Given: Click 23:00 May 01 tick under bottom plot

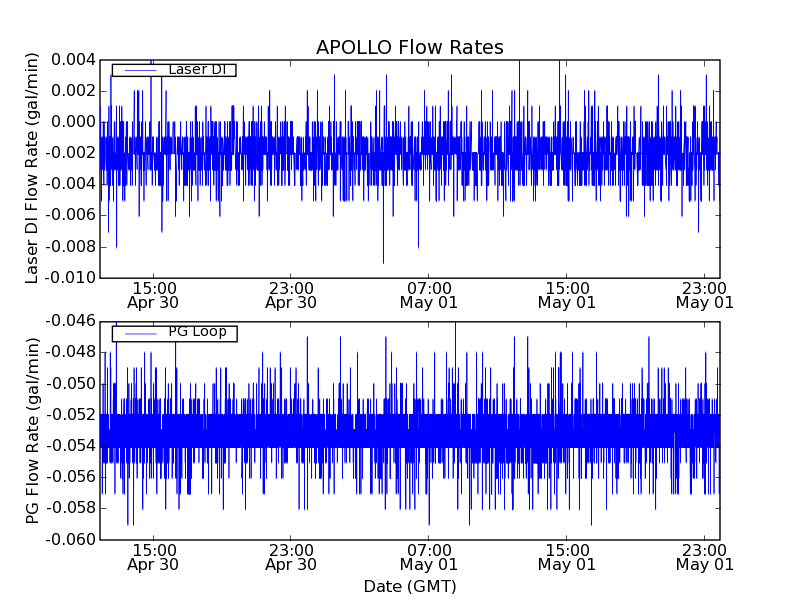Looking at the screenshot, I should 705,557.
